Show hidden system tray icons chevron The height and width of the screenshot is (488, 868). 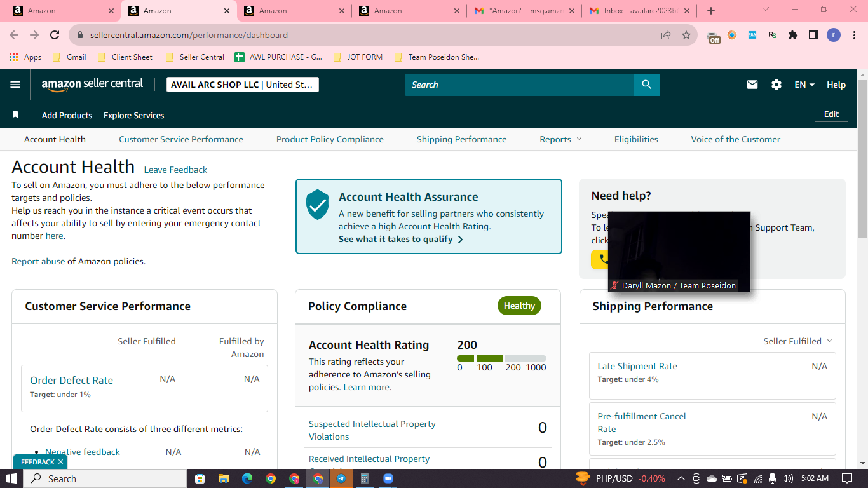681,478
